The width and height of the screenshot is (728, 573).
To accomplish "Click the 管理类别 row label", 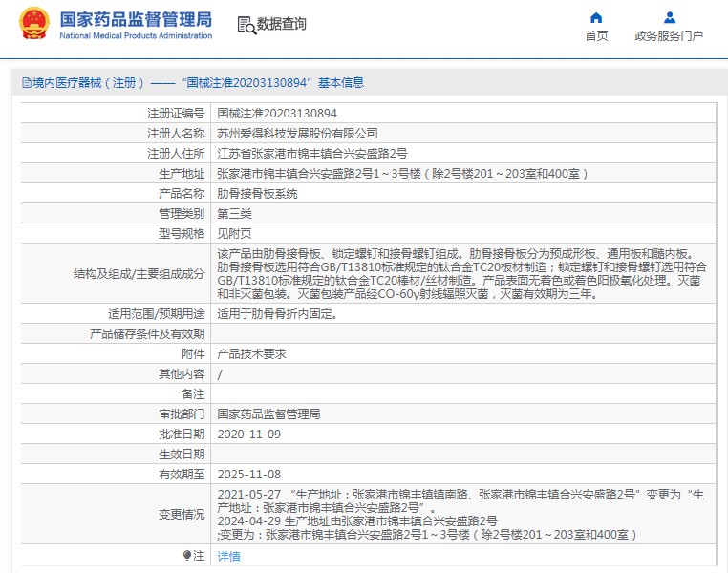I will click(x=182, y=213).
